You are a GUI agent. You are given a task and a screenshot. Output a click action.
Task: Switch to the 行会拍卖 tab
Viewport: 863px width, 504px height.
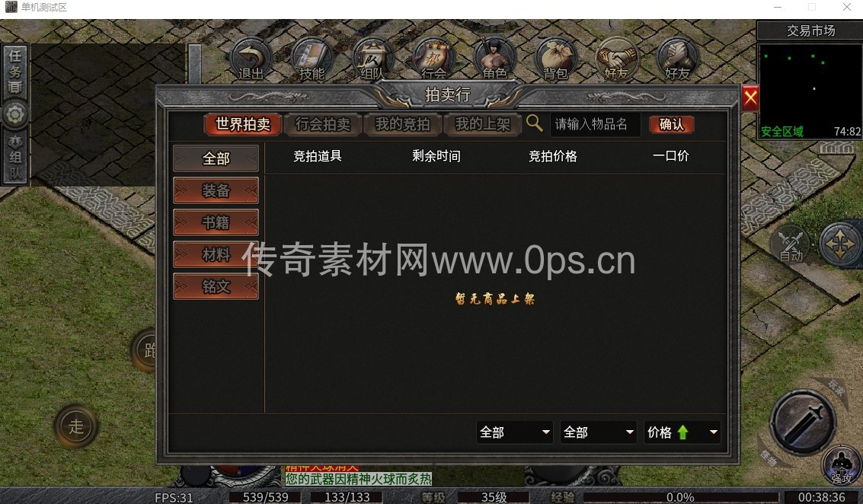pos(323,124)
